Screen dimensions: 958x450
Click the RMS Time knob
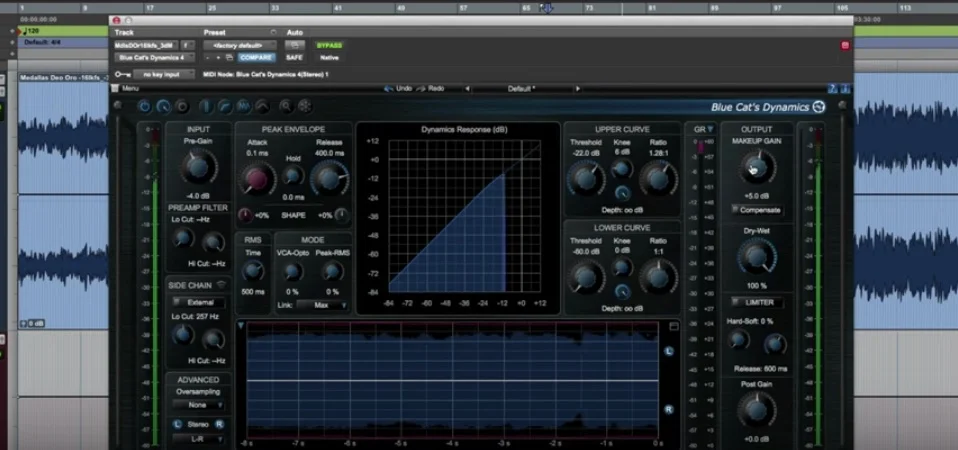252,270
